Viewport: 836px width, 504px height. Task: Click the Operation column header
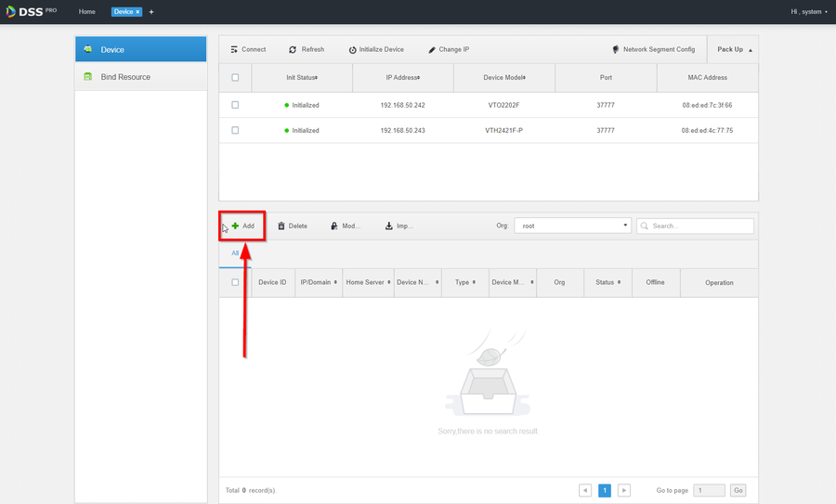[719, 283]
